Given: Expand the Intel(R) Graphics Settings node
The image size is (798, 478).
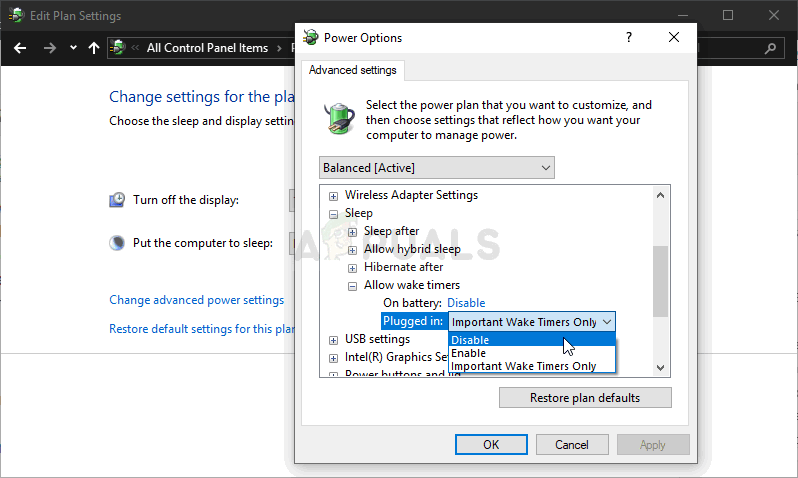Looking at the screenshot, I should coord(333,358).
